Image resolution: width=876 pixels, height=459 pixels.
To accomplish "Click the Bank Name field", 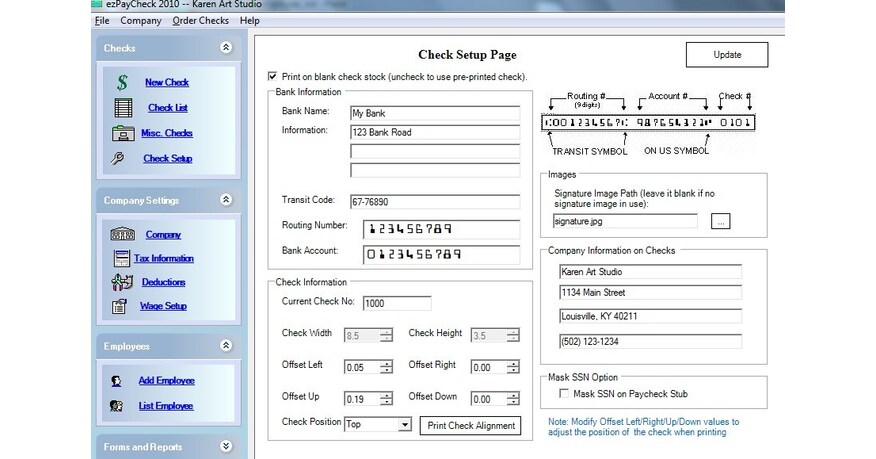I will (x=435, y=113).
